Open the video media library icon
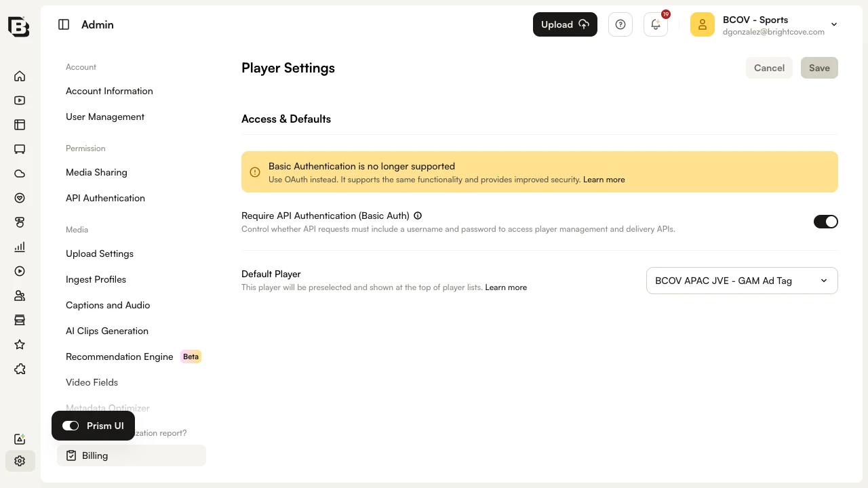Image resolution: width=868 pixels, height=488 pixels. 20,100
